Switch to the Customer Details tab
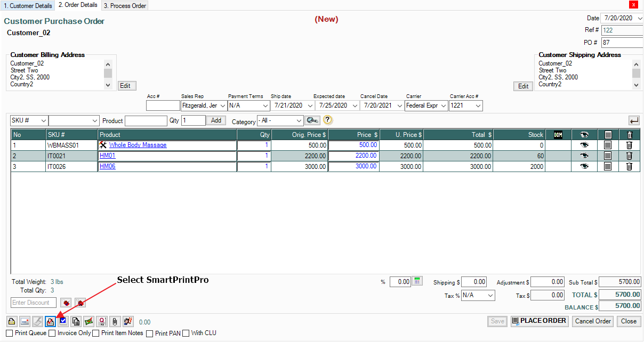This screenshot has width=644, height=342. coord(28,5)
